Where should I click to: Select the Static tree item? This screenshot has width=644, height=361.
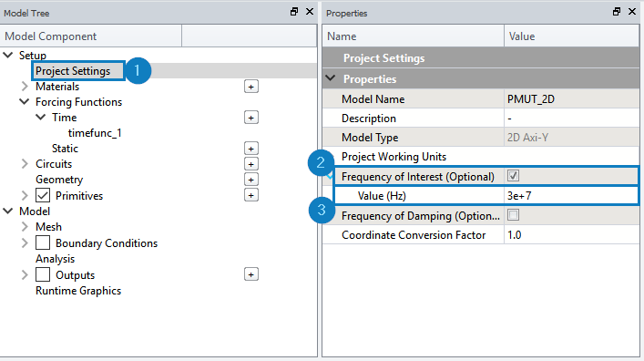tap(65, 149)
